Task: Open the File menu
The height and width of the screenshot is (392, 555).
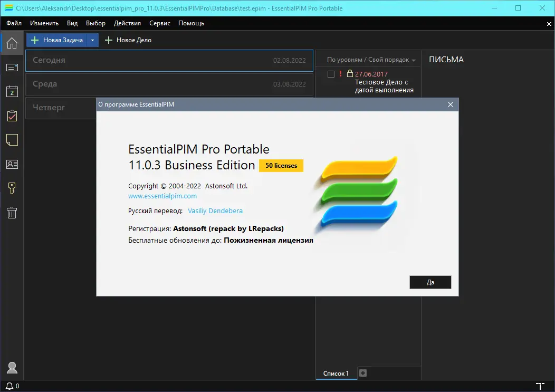Action: tap(14, 23)
